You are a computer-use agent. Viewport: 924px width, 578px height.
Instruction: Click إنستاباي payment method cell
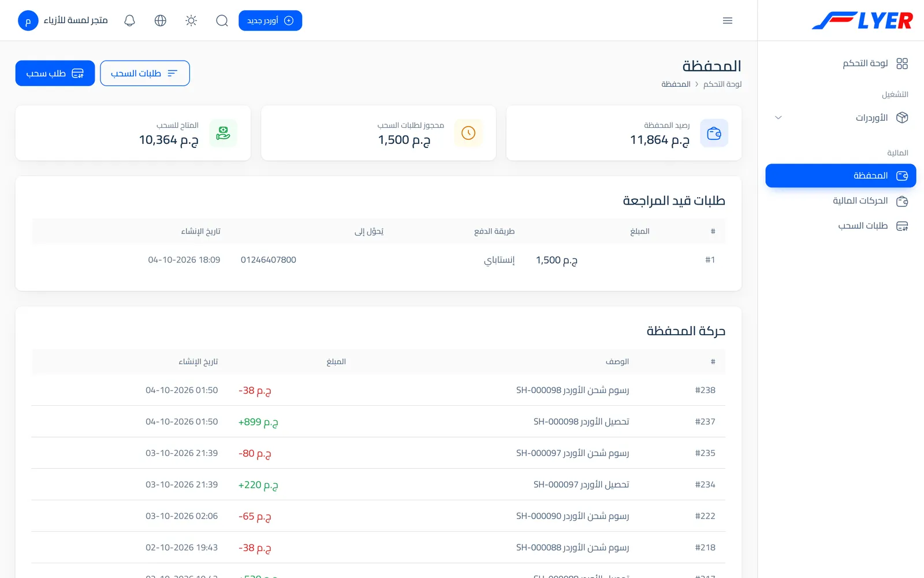point(499,260)
